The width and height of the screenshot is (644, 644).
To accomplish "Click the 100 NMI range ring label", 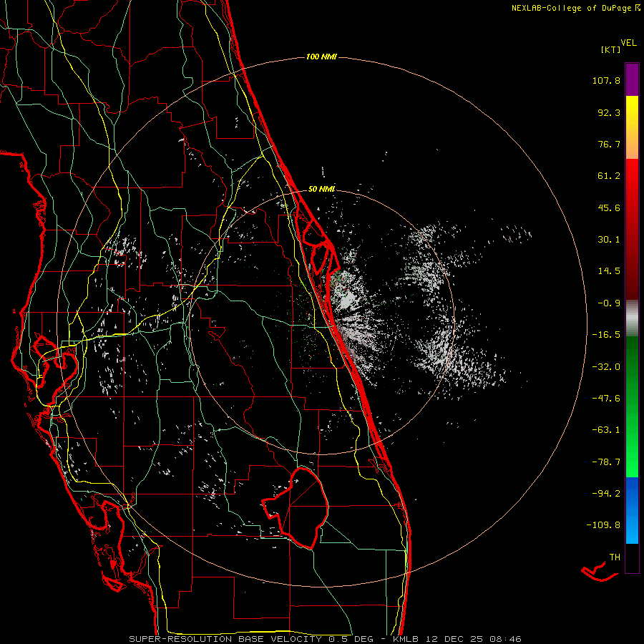I will tap(321, 57).
